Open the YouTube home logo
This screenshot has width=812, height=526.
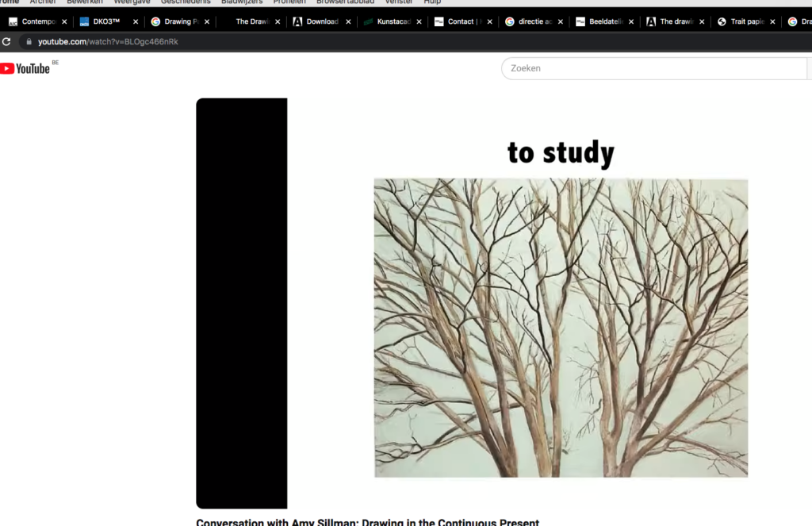coord(25,68)
